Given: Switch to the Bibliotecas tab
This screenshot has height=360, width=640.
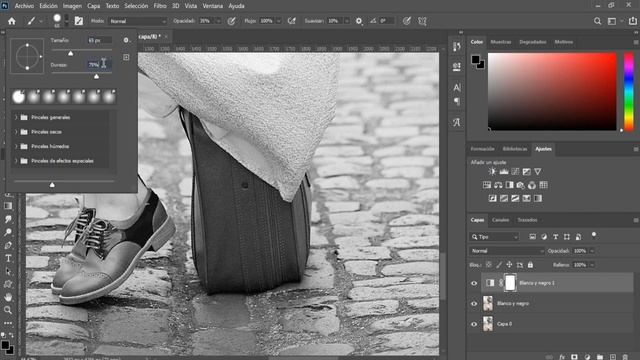Looking at the screenshot, I should click(x=515, y=149).
